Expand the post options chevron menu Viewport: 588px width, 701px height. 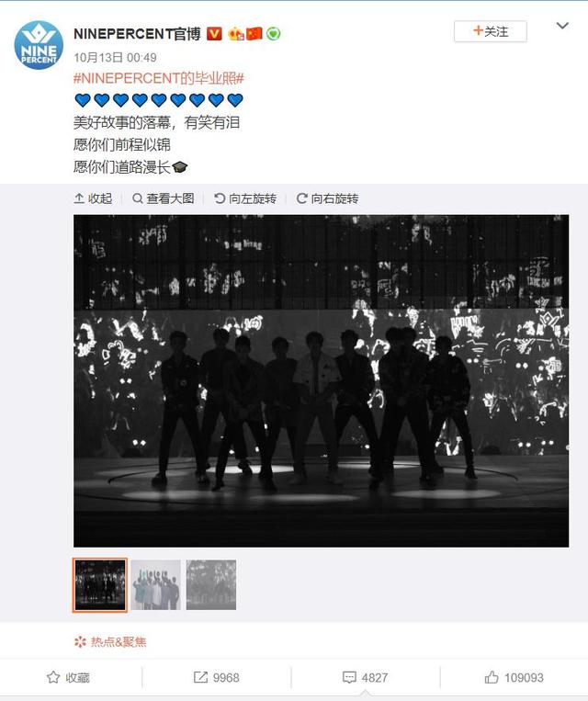[x=562, y=26]
